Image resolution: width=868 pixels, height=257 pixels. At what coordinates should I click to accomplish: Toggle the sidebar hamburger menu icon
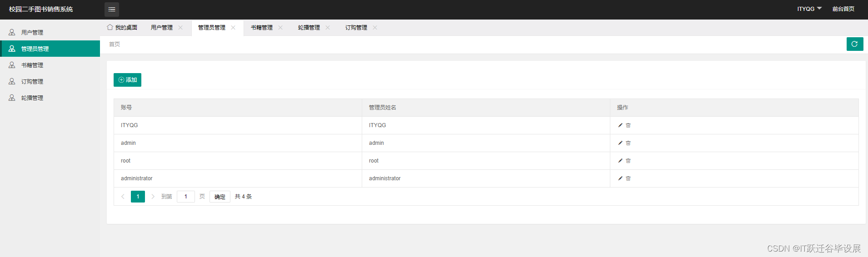(x=112, y=9)
